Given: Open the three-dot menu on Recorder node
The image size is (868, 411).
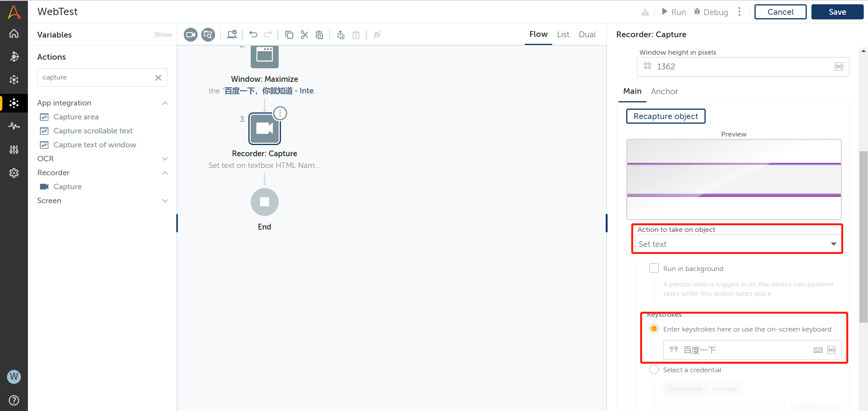Looking at the screenshot, I should (x=280, y=113).
